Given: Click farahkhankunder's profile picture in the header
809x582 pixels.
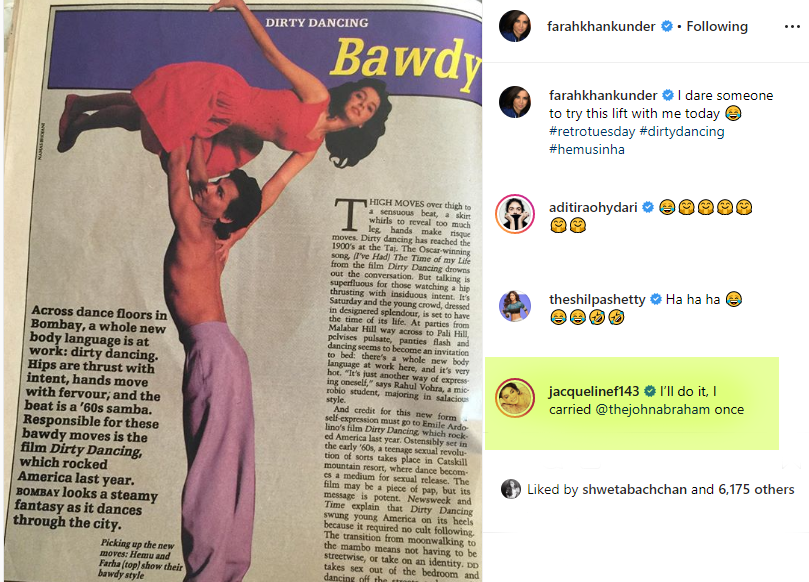Looking at the screenshot, I should coord(515,26).
